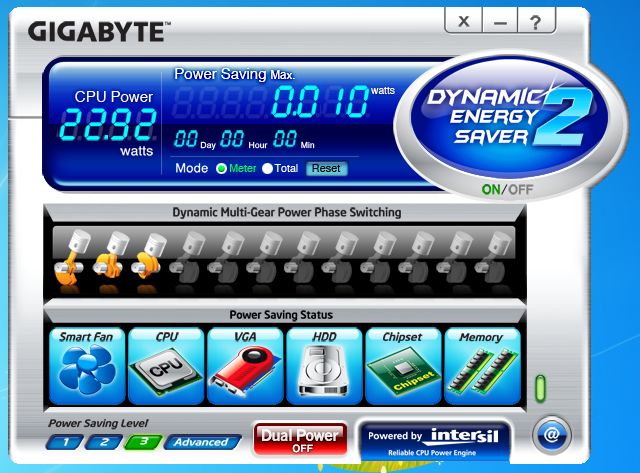640x473 pixels.
Task: Open the HDD power saving tile
Action: point(324,366)
